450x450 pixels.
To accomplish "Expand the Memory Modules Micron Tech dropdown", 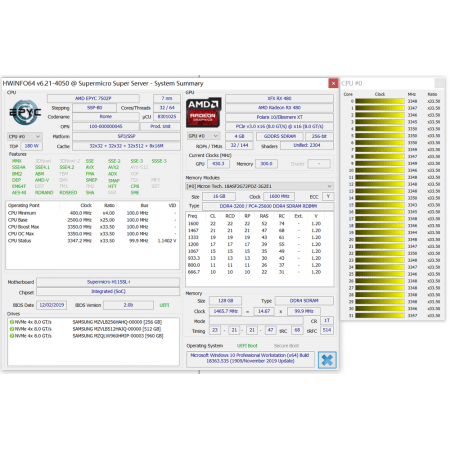I will click(259, 186).
